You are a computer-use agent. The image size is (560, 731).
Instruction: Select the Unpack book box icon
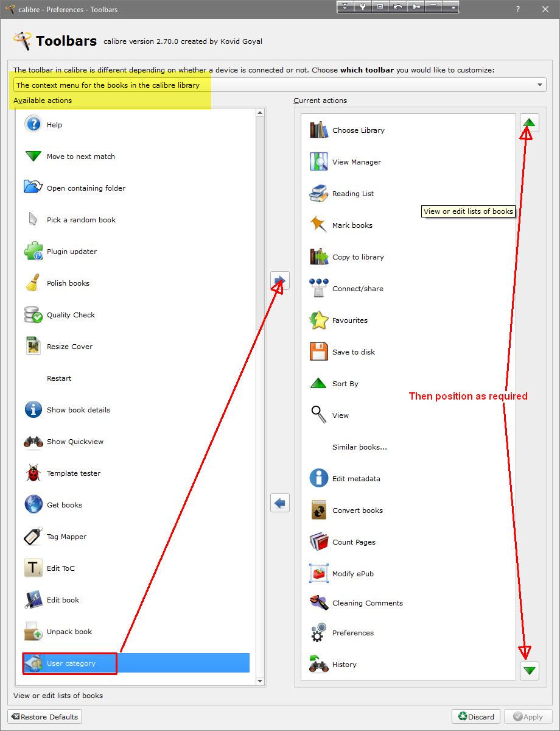point(33,631)
